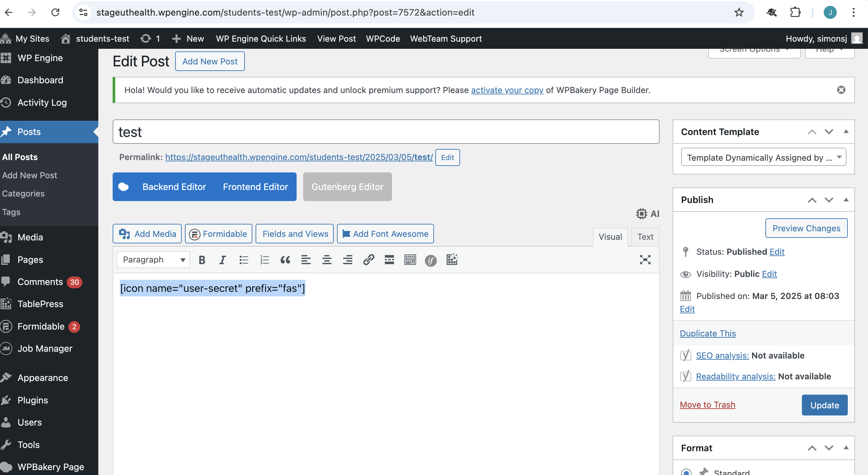Move Publish panel down
The image size is (868, 475).
[829, 200]
